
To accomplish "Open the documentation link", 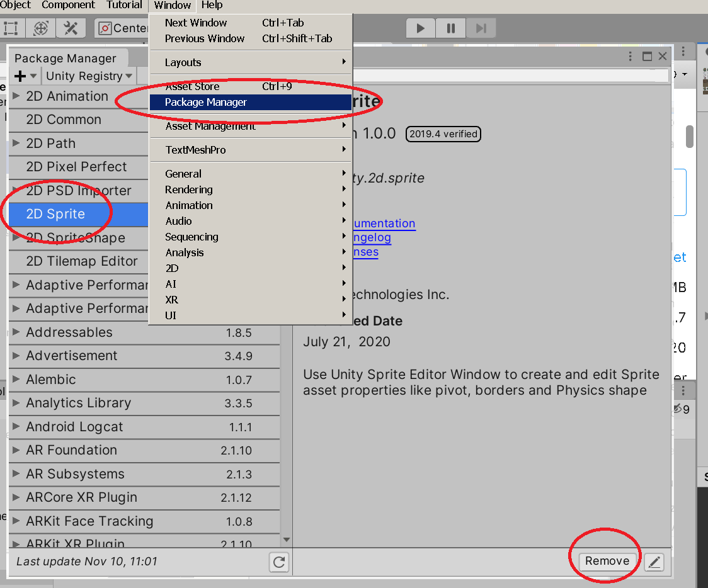I will click(x=384, y=223).
